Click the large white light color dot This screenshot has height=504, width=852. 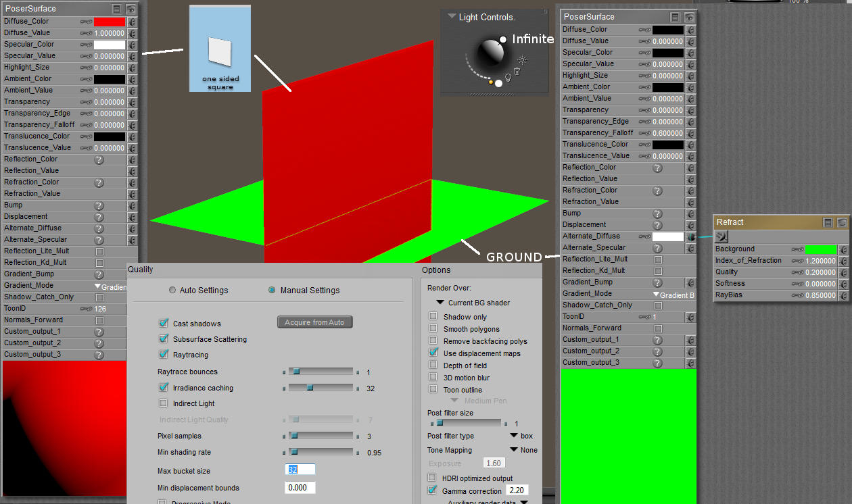499,83
